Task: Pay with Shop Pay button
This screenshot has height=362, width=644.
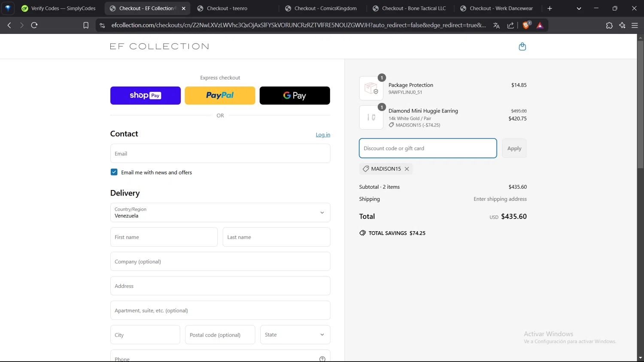Action: 146,95
